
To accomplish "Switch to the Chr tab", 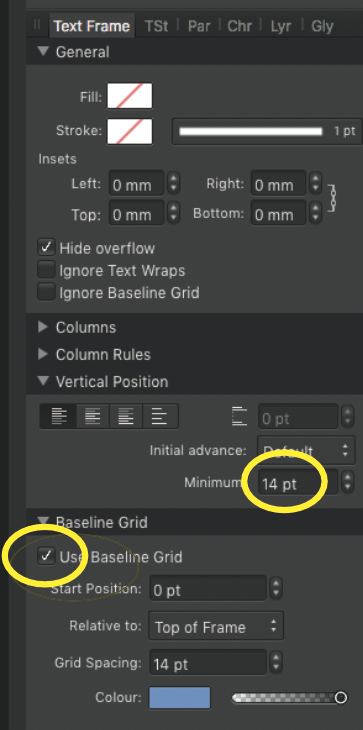I will pos(239,26).
